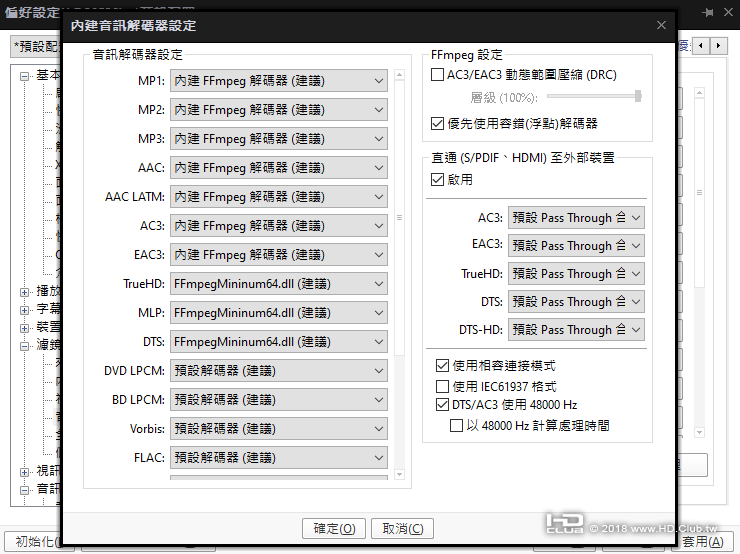The height and width of the screenshot is (554, 740).
Task: Open the EAC3 decoder dropdown
Action: [278, 255]
